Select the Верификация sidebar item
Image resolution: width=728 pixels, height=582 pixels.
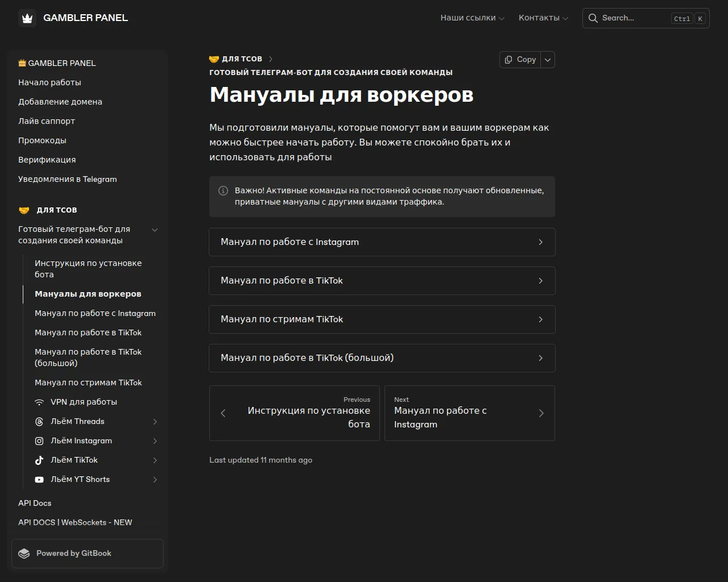(x=47, y=160)
